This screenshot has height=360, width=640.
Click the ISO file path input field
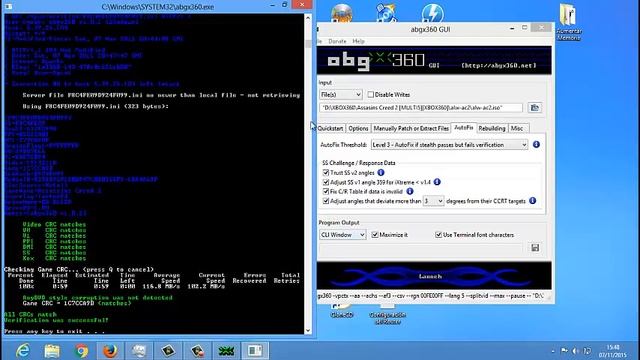421,108
